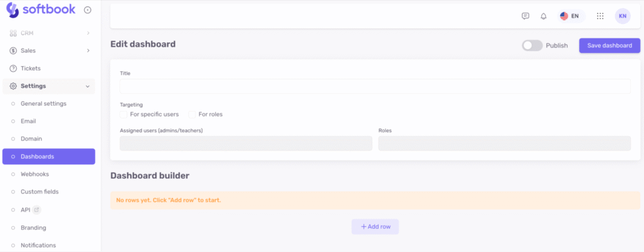Toggle the Publish switch
The image size is (644, 252).
click(x=532, y=45)
